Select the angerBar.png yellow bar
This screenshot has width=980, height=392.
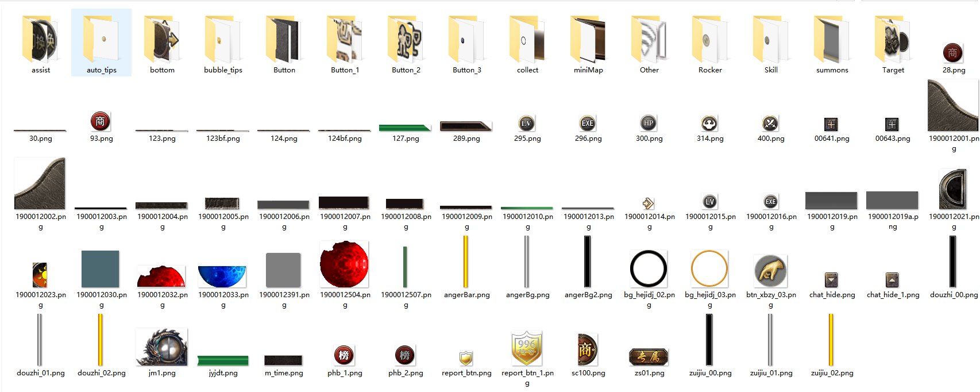click(x=466, y=262)
